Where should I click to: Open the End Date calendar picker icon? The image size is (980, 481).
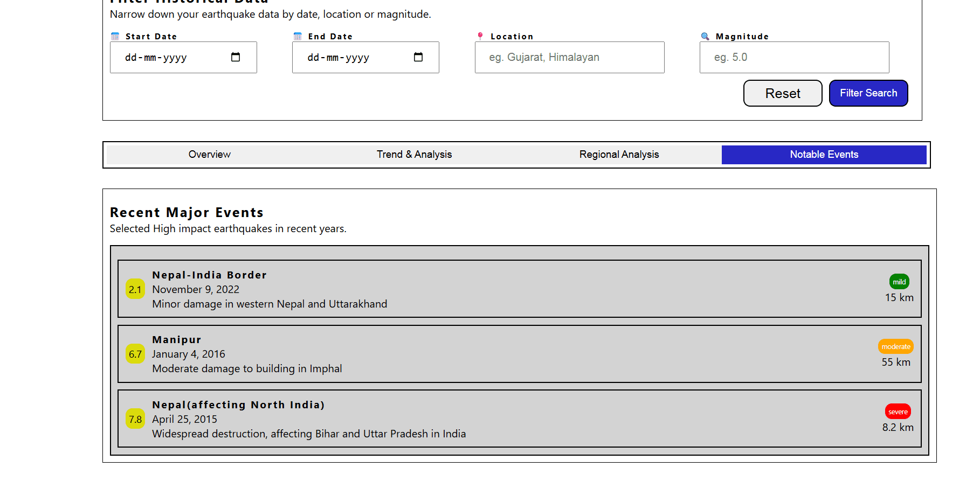click(418, 57)
